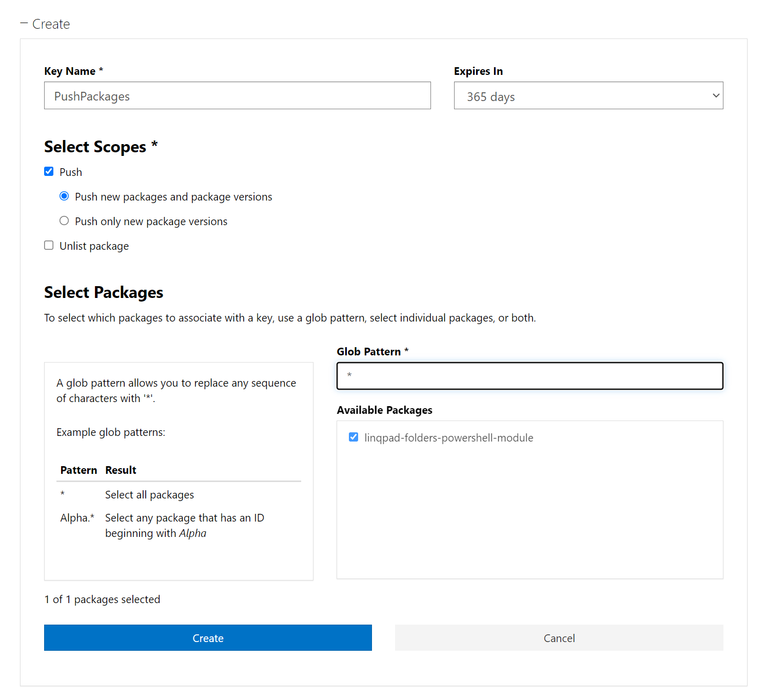Click the '1 of 1 packages selected' text
Image resolution: width=765 pixels, height=700 pixels.
click(x=102, y=599)
